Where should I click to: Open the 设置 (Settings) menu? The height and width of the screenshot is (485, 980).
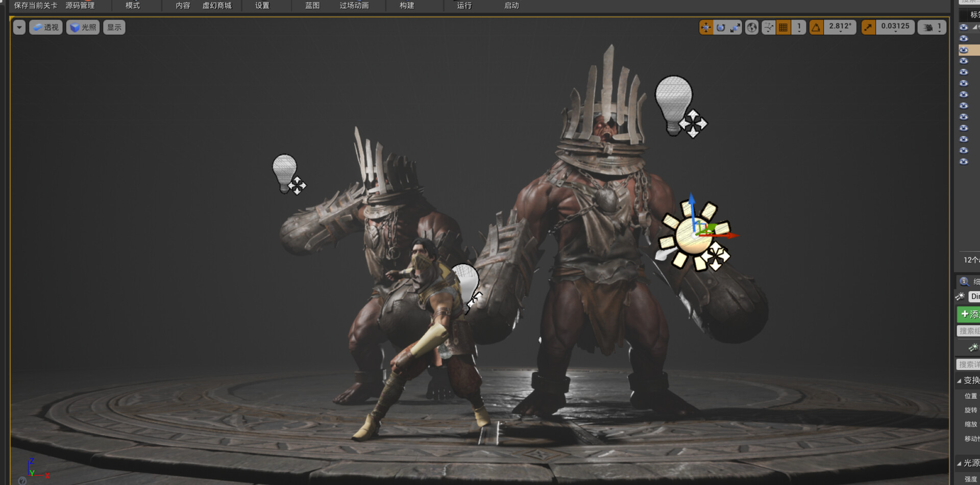coord(261,6)
